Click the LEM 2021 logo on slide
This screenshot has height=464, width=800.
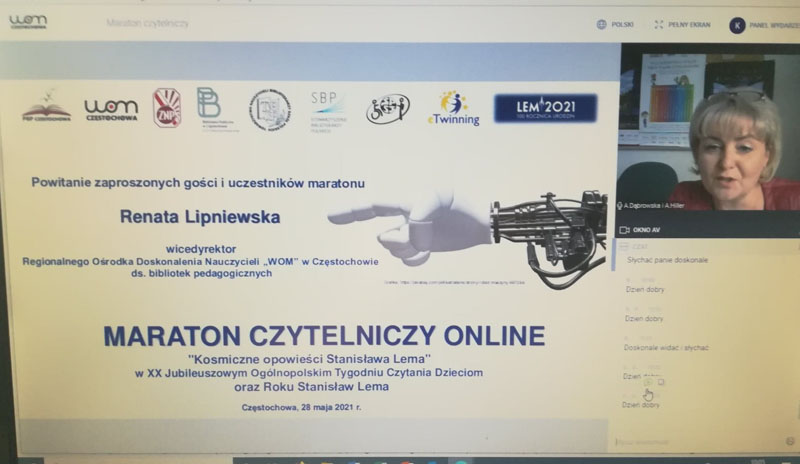(x=545, y=108)
